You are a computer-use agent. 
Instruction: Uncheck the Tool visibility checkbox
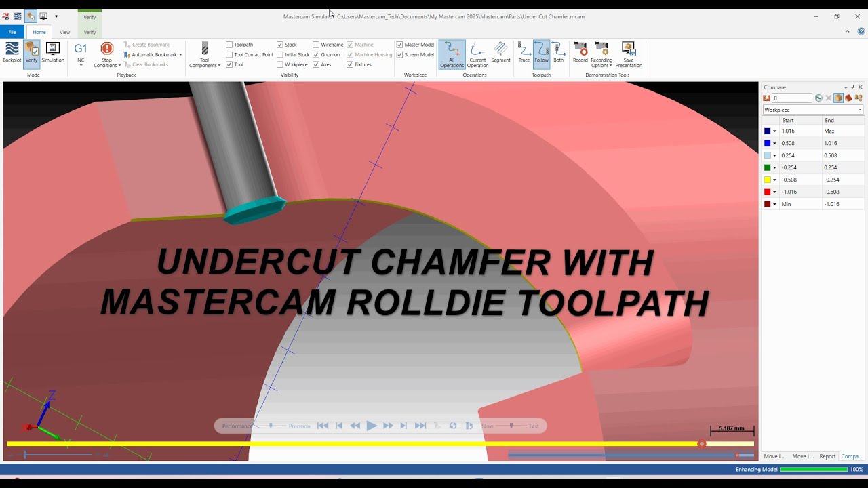pos(229,65)
